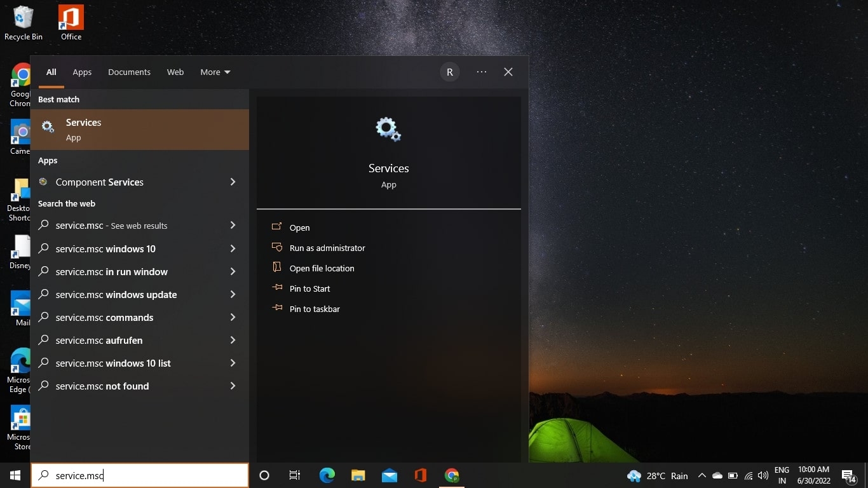Launch Microsoft Edge from taskbar
The image size is (868, 488).
(x=327, y=475)
